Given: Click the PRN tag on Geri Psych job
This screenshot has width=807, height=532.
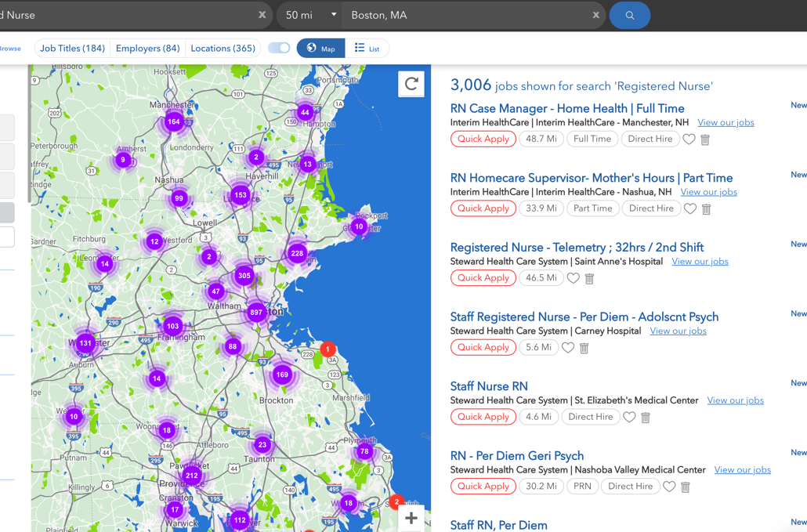Looking at the screenshot, I should tap(583, 487).
